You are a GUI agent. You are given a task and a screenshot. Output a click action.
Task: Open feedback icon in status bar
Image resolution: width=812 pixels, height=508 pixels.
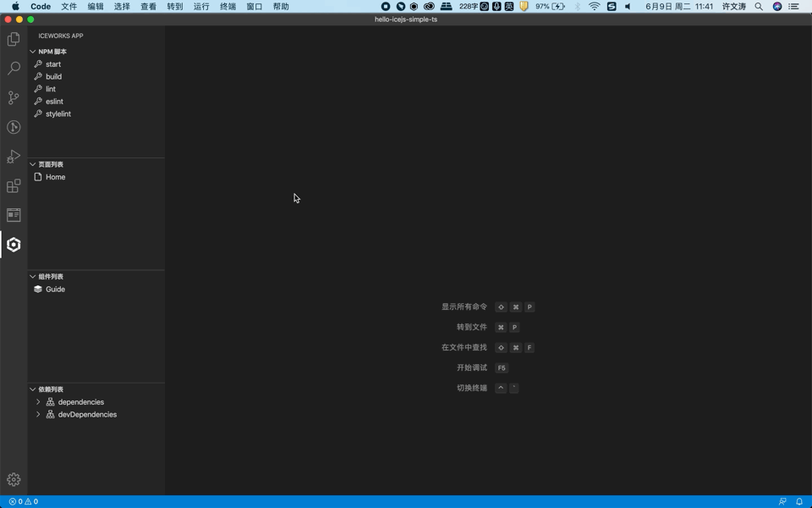(782, 501)
